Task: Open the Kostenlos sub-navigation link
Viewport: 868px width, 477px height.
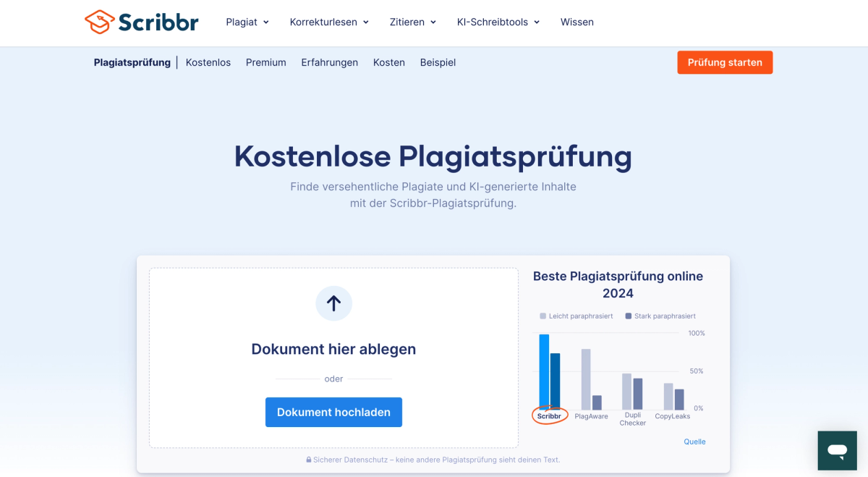Action: click(x=208, y=62)
